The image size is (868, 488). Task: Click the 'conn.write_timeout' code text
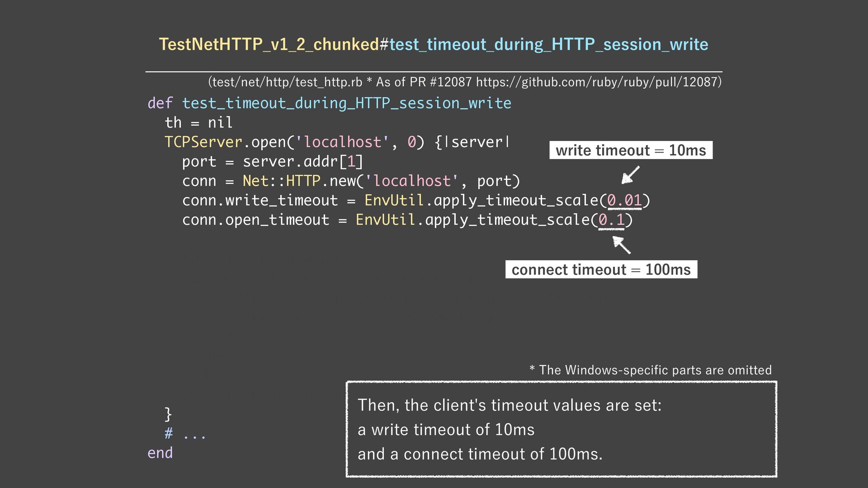pyautogui.click(x=260, y=201)
